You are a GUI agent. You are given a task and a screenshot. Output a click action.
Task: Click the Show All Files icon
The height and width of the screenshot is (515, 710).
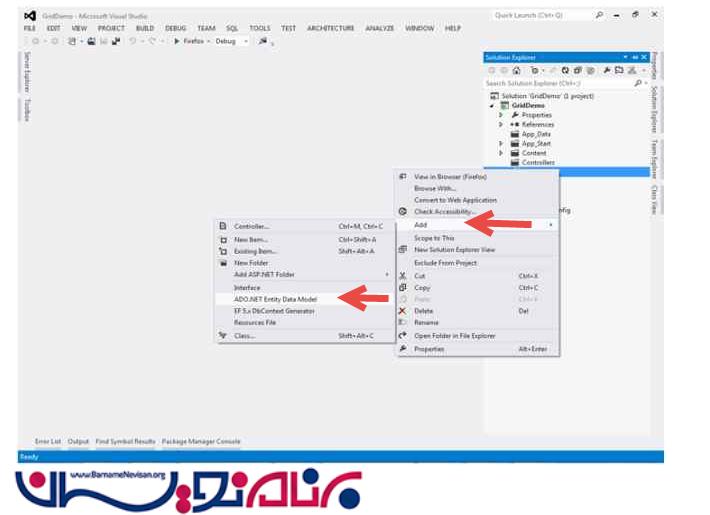(x=590, y=71)
